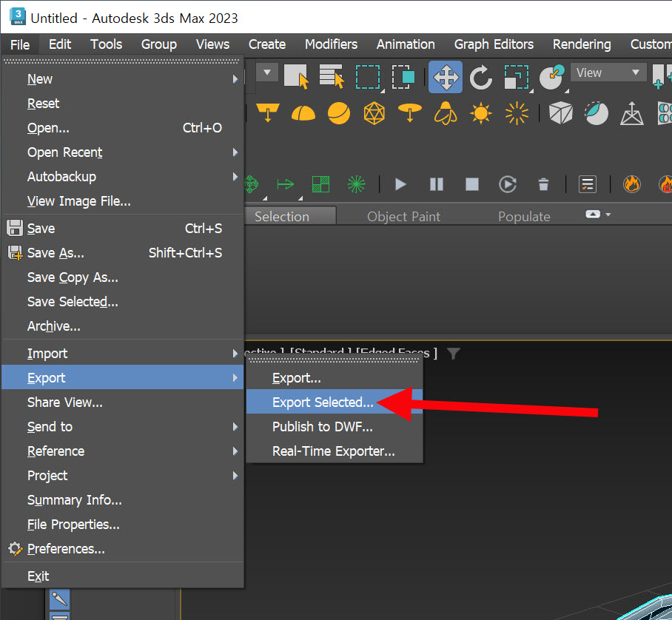
Task: Activate the Select and Rotate tool
Action: tap(481, 77)
